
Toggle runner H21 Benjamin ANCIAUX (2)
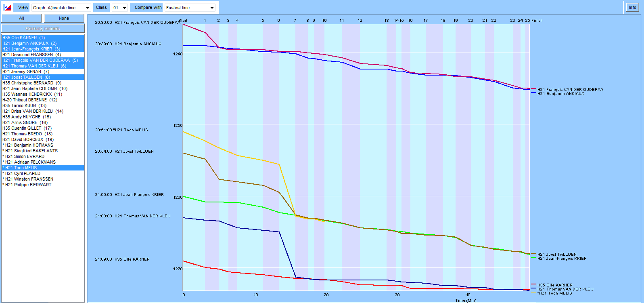coord(43,43)
